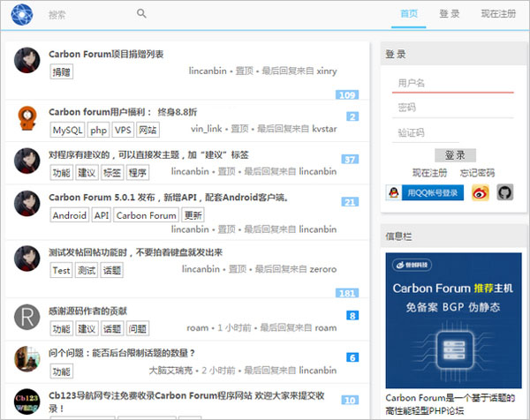Focus the 验证码 input field
This screenshot has height=420, width=530.
click(426, 132)
